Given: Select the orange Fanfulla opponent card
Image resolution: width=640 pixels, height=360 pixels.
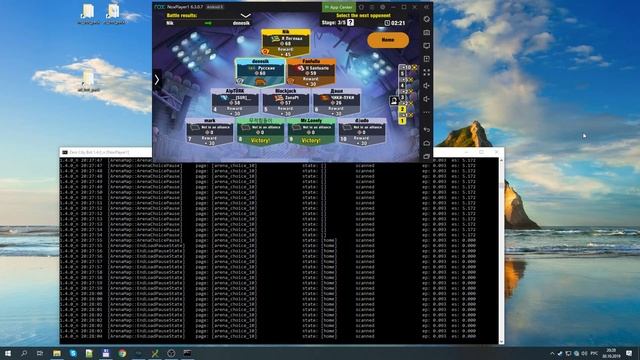Looking at the screenshot, I should 311,72.
